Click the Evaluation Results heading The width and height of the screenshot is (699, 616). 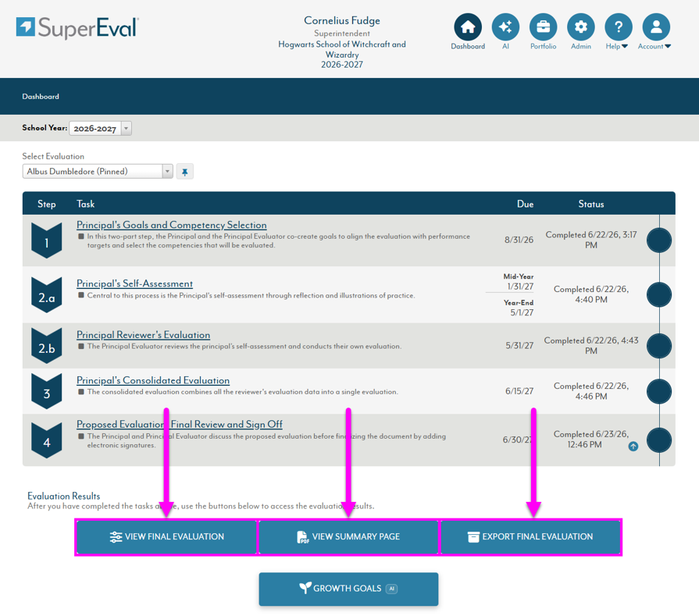(64, 496)
